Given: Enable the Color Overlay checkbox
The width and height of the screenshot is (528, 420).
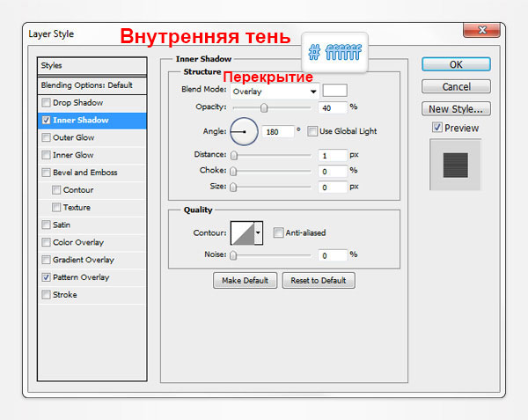Looking at the screenshot, I should (x=46, y=242).
